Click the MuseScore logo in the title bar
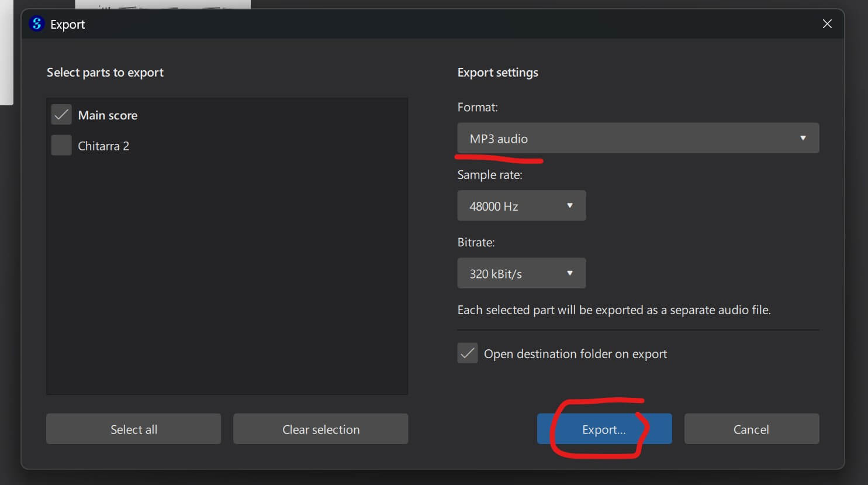 coord(37,24)
